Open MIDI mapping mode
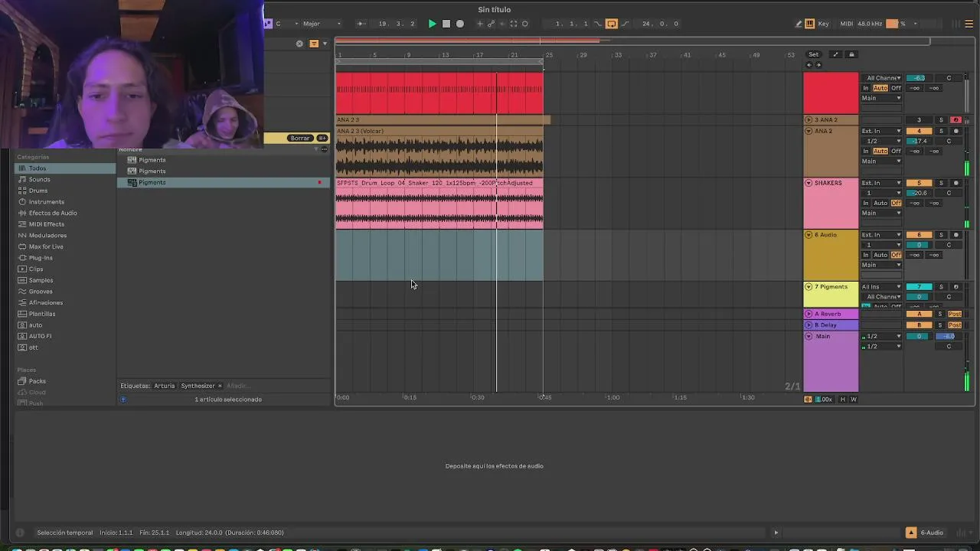 846,24
